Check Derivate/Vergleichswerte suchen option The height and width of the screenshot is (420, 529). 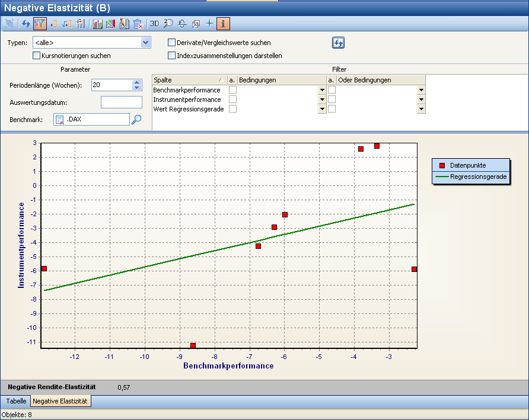coord(172,43)
